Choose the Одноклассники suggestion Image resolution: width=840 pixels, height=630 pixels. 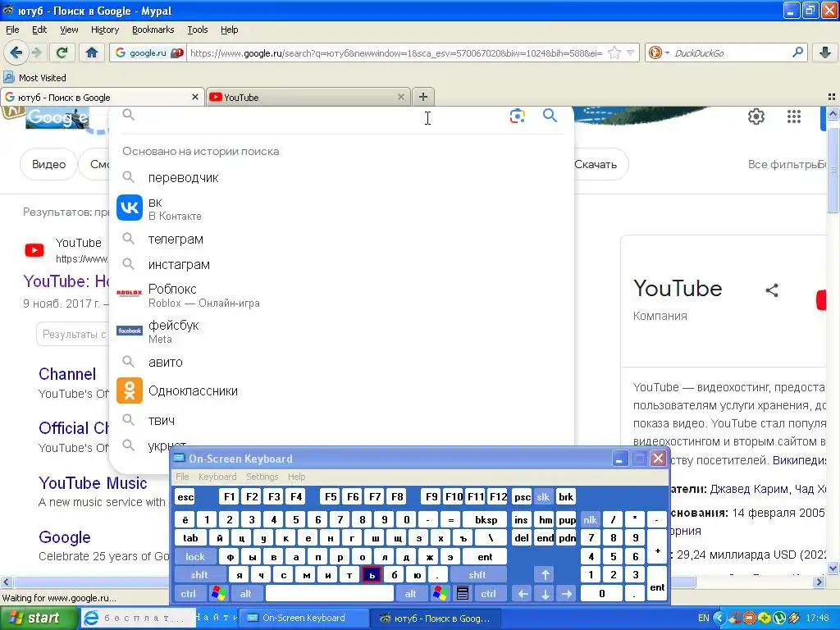341,390
